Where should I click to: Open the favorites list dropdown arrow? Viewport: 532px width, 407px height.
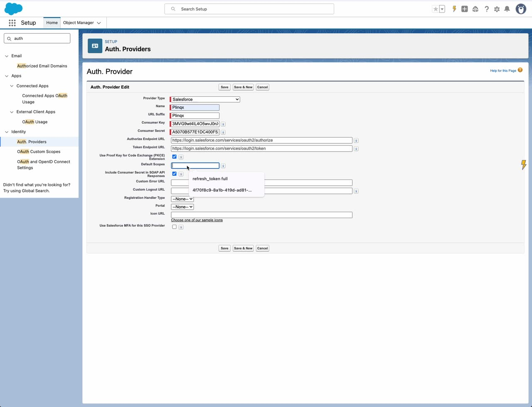click(442, 9)
